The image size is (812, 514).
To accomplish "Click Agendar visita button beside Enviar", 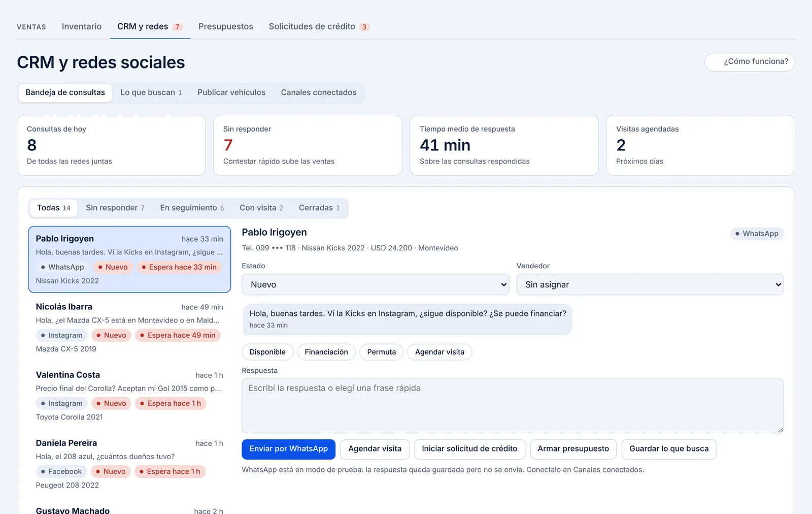I will pos(375,449).
